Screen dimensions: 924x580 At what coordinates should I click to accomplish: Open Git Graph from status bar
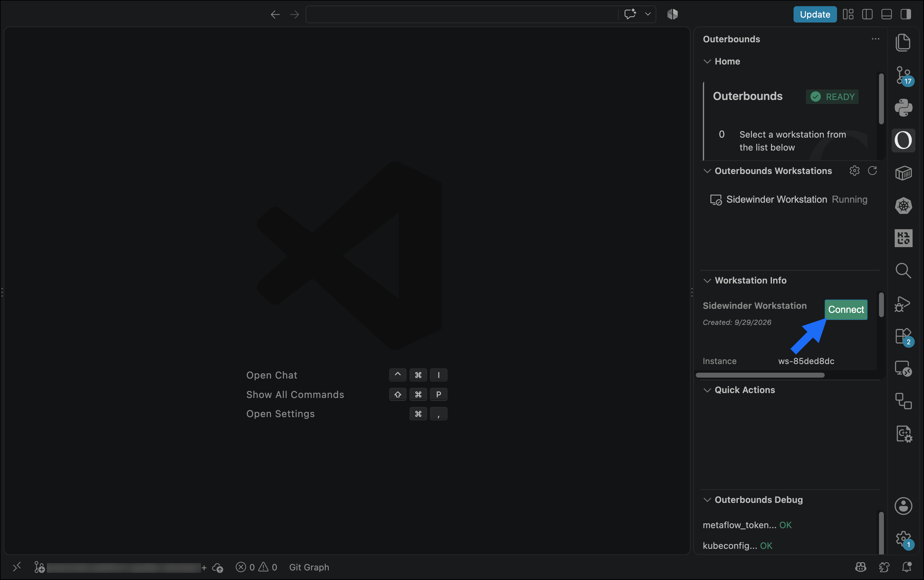click(x=309, y=567)
